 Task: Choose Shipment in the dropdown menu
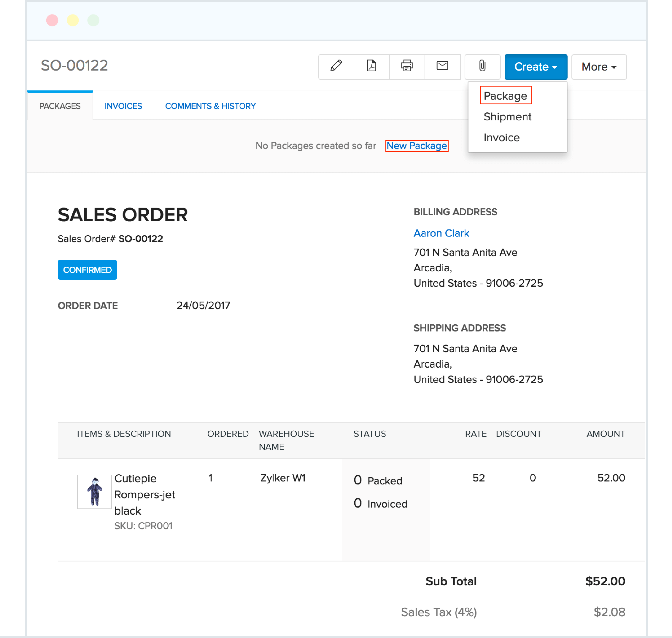(507, 117)
